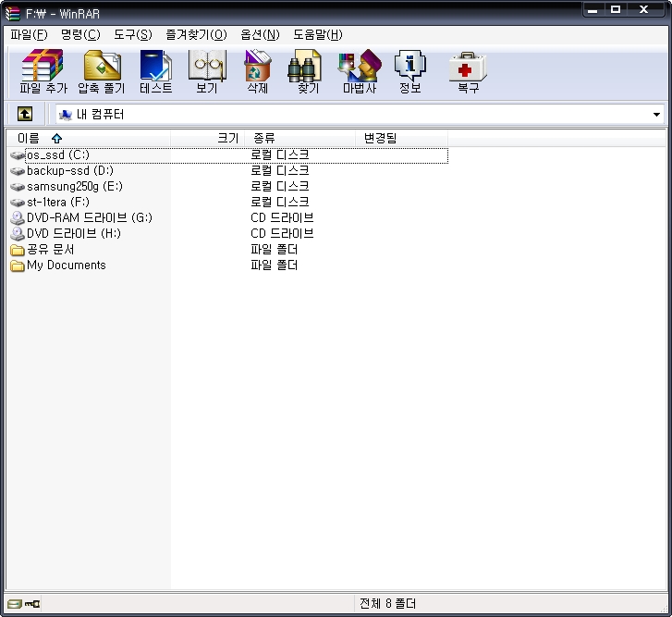Select the backup-ssd (D:) drive
Image resolution: width=672 pixels, height=617 pixels.
point(70,171)
